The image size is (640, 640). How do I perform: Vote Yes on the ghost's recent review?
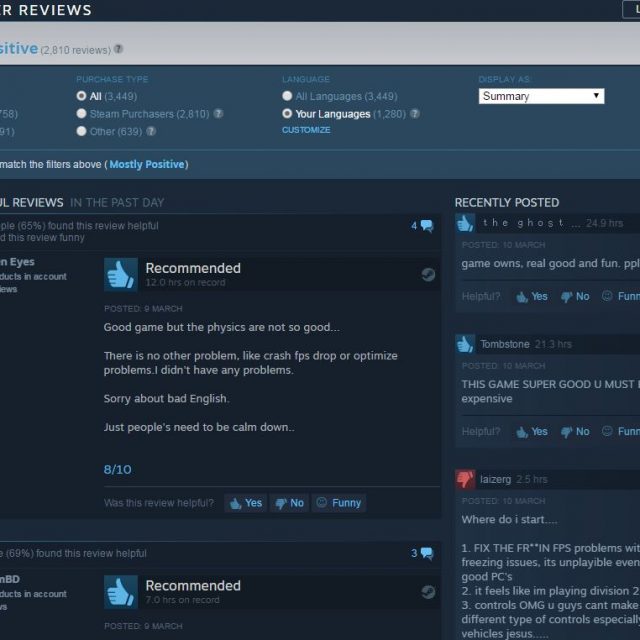click(532, 296)
